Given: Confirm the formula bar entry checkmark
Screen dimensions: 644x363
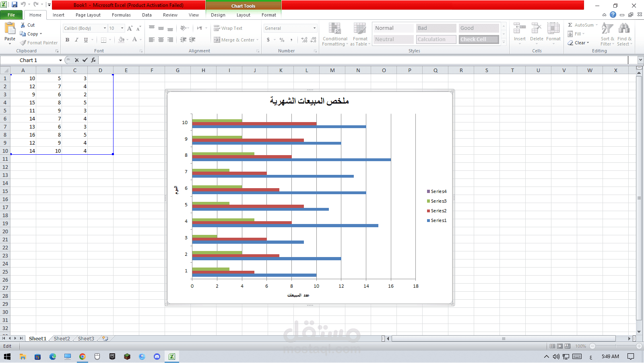Looking at the screenshot, I should pyautogui.click(x=85, y=60).
